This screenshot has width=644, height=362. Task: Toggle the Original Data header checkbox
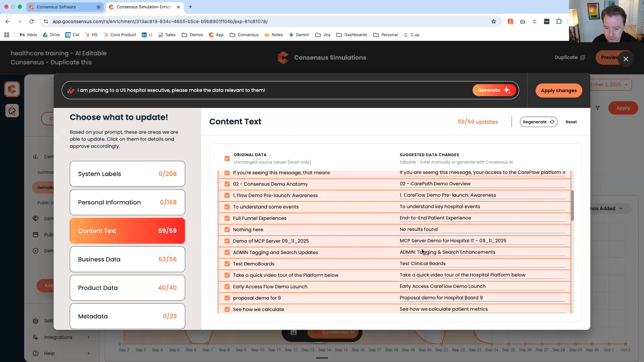click(x=227, y=158)
